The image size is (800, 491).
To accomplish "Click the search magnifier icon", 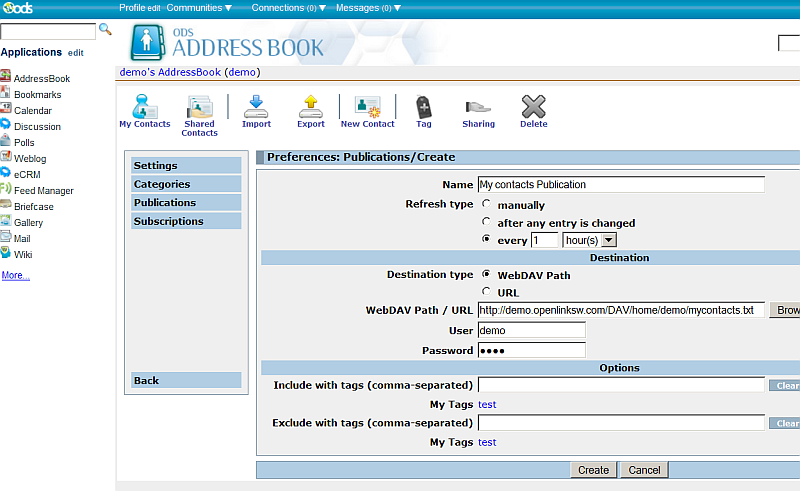I will (105, 30).
